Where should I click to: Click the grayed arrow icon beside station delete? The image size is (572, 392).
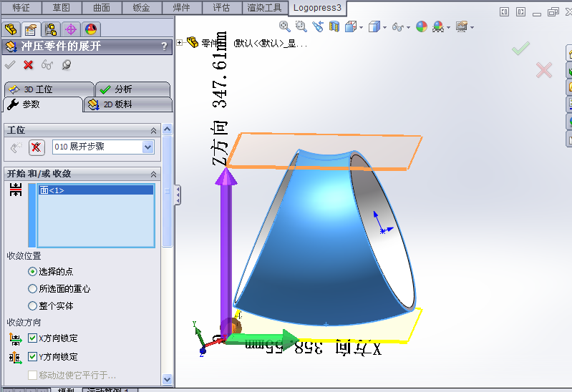(16, 147)
